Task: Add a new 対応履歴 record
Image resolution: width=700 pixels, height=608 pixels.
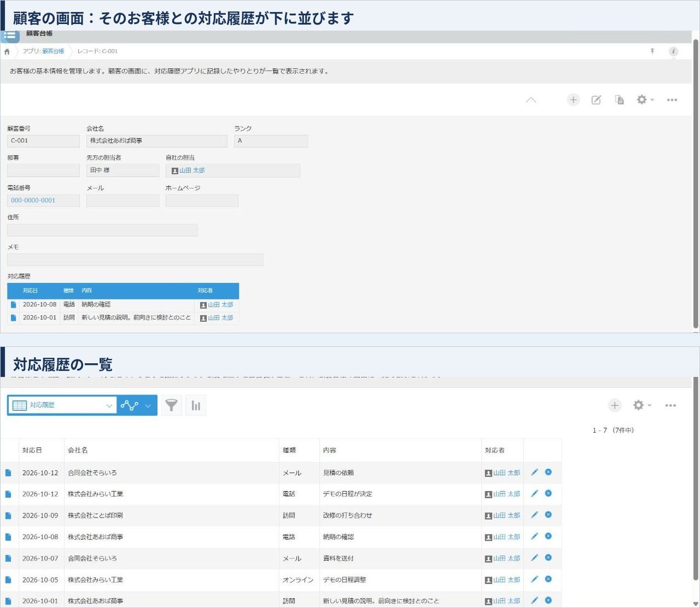Action: tap(615, 405)
